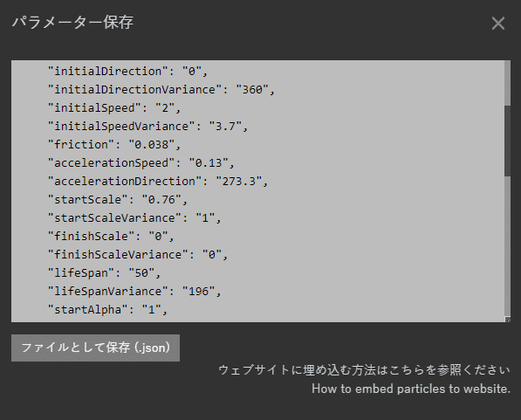Screen dimensions: 521x420
Task: Click the "initialSpeed": "2" line
Action: (x=114, y=107)
